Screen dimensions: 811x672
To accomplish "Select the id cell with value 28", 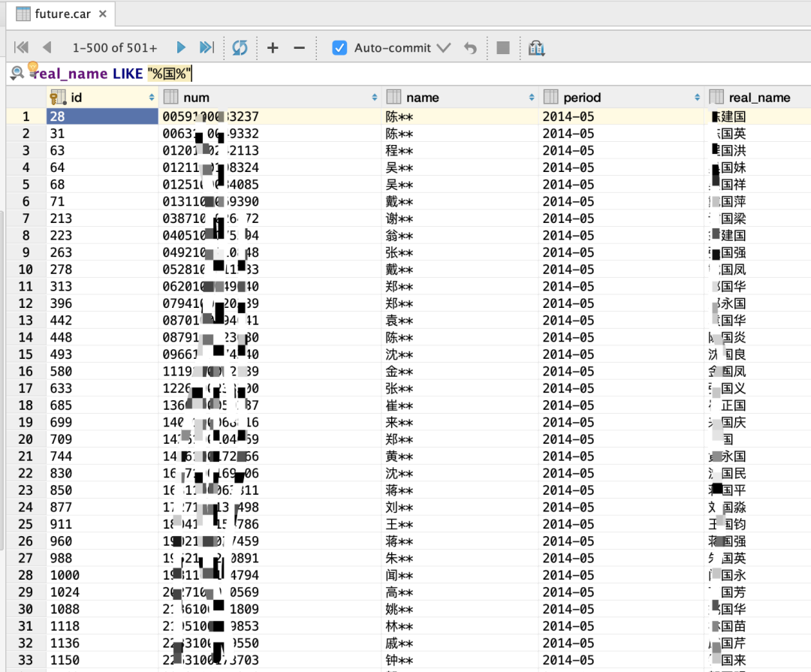I will (x=102, y=116).
